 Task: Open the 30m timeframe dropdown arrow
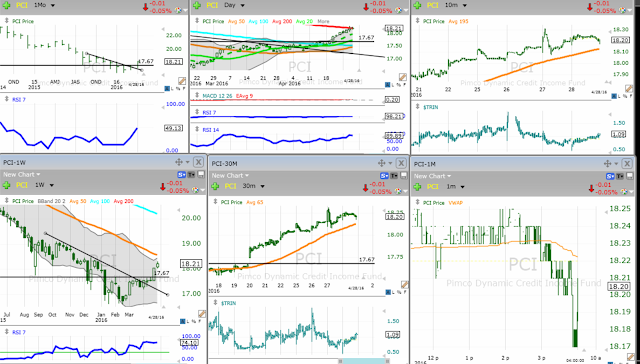[262, 186]
